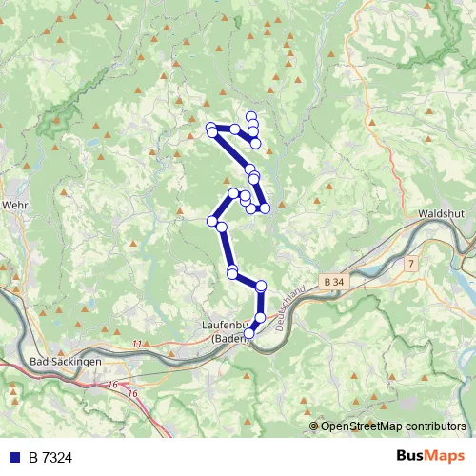Click the southernmost bus stop in Laufenburg

click(x=248, y=333)
